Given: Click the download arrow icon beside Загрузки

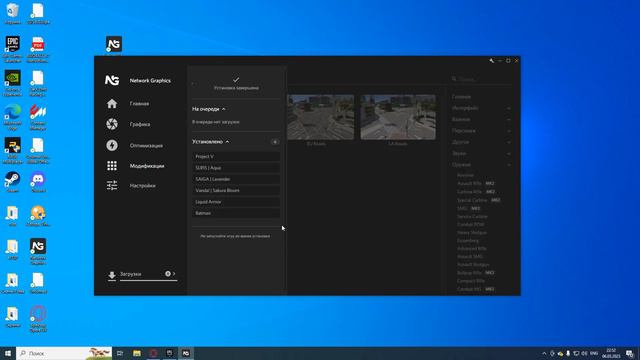Looking at the screenshot, I should [112, 275].
